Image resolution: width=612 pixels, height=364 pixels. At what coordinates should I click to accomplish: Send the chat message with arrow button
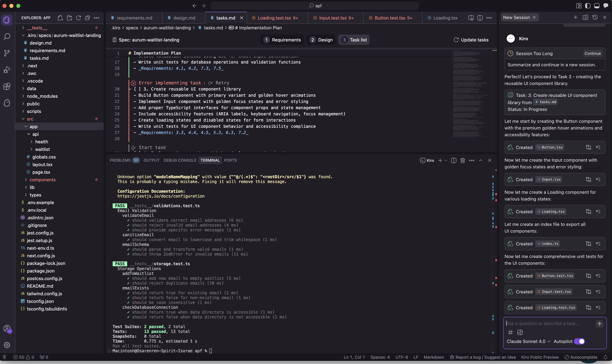pos(599,324)
